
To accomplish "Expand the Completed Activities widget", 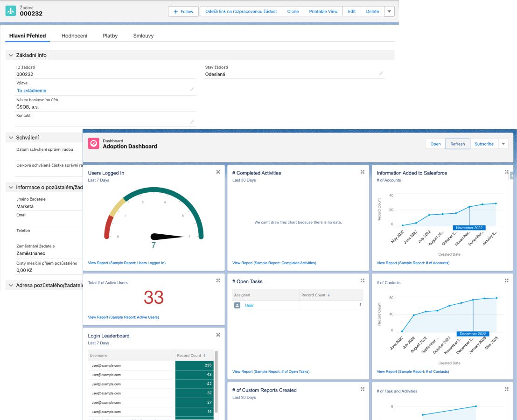I will [x=362, y=172].
